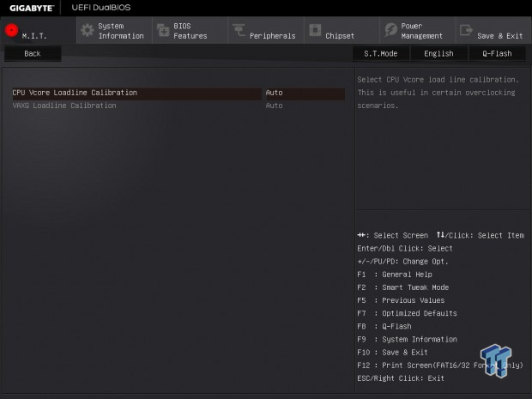532x399 pixels.
Task: Open the Power Management tab
Action: pyautogui.click(x=418, y=30)
